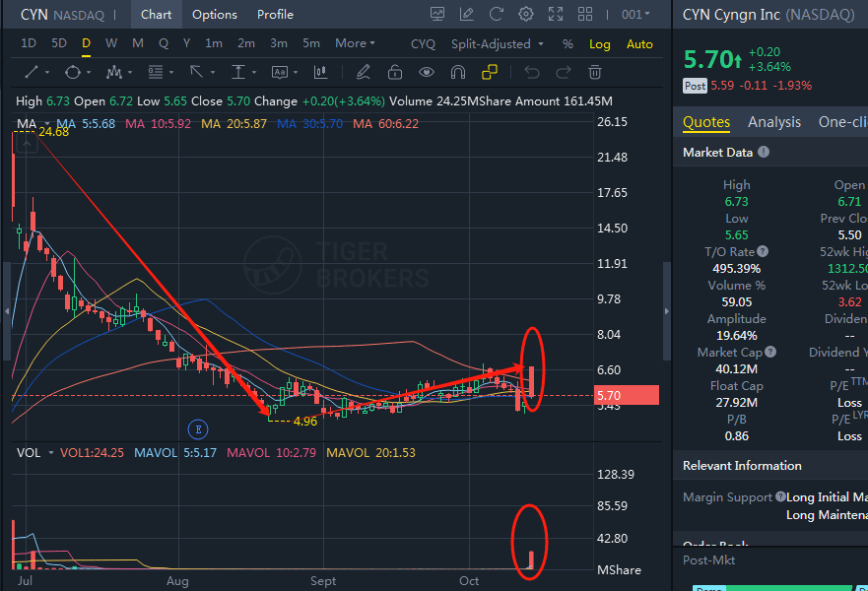868x591 pixels.
Task: Refresh the chart data
Action: tap(496, 15)
